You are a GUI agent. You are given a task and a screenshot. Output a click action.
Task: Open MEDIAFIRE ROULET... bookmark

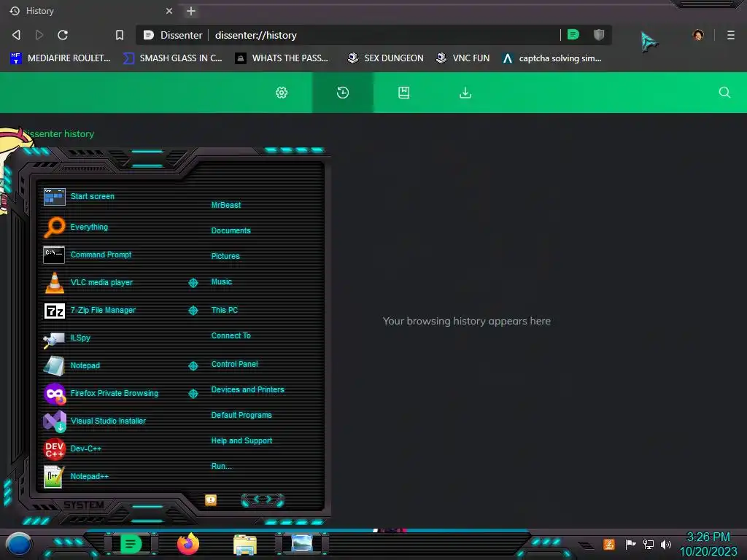[x=61, y=58]
